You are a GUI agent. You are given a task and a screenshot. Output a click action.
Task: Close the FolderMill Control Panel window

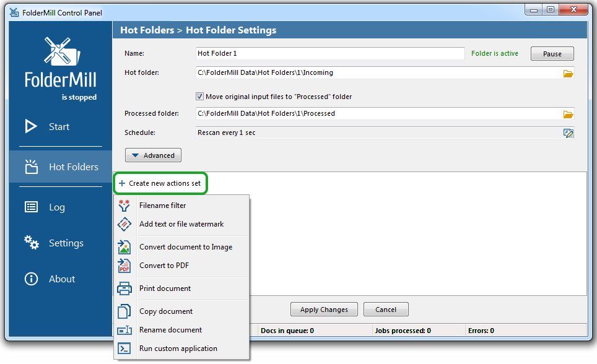[574, 10]
